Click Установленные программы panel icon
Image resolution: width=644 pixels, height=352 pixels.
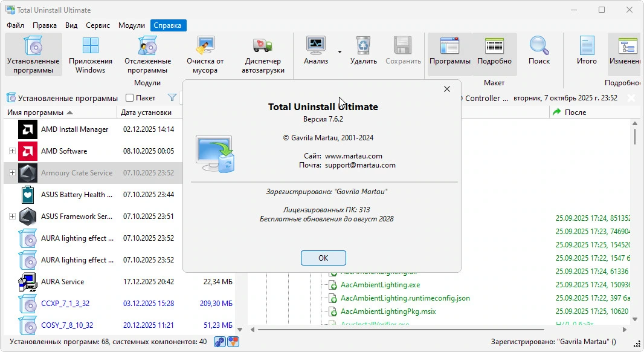(x=11, y=98)
